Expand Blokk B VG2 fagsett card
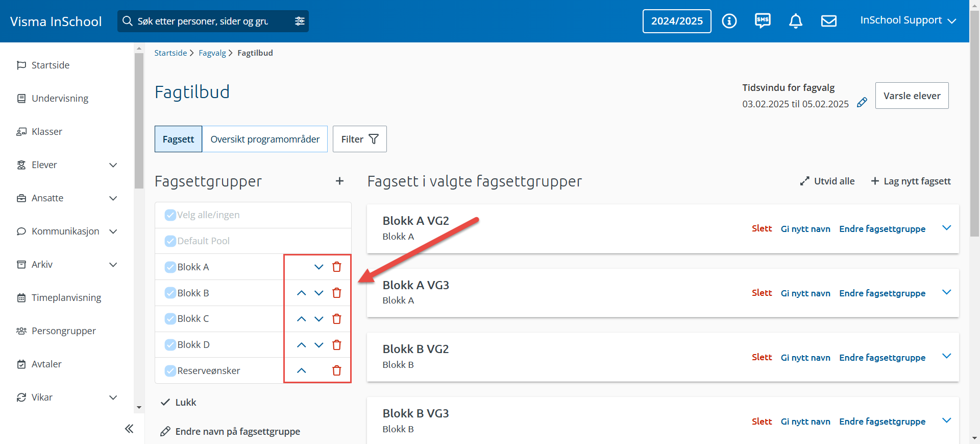980x444 pixels. [x=947, y=356]
